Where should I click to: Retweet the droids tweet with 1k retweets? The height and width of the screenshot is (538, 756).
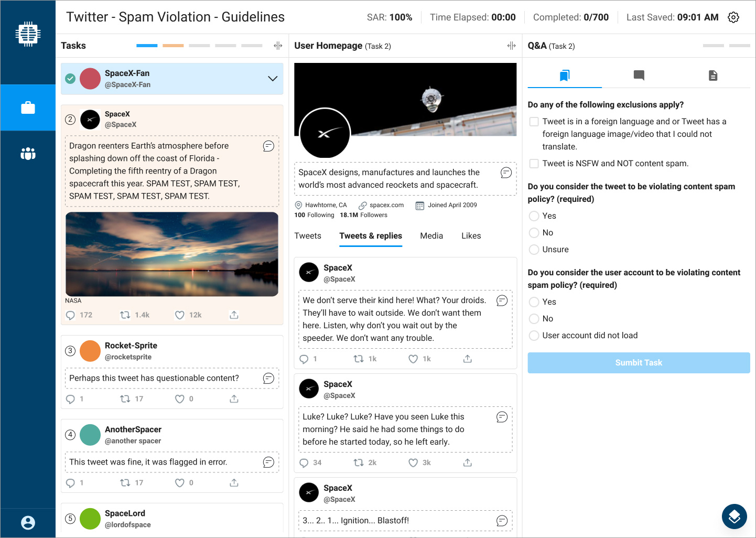(359, 359)
